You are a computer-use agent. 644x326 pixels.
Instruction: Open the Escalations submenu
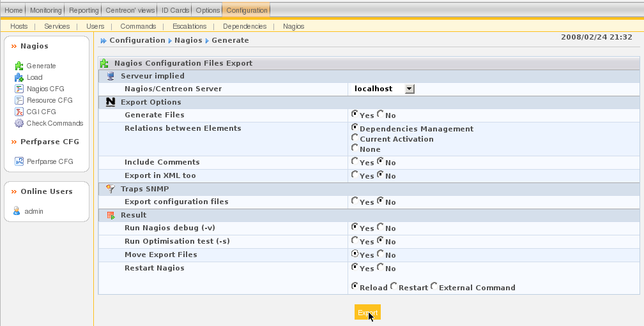189,26
